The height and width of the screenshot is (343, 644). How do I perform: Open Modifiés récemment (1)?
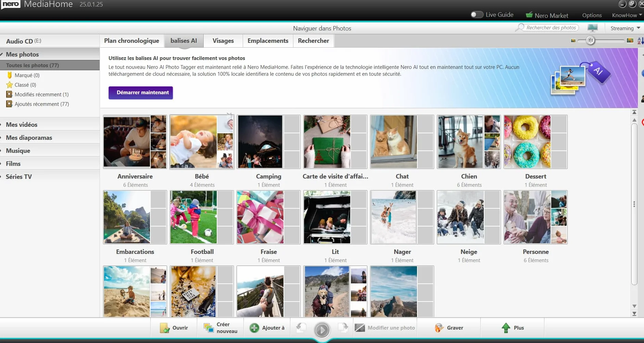[41, 94]
